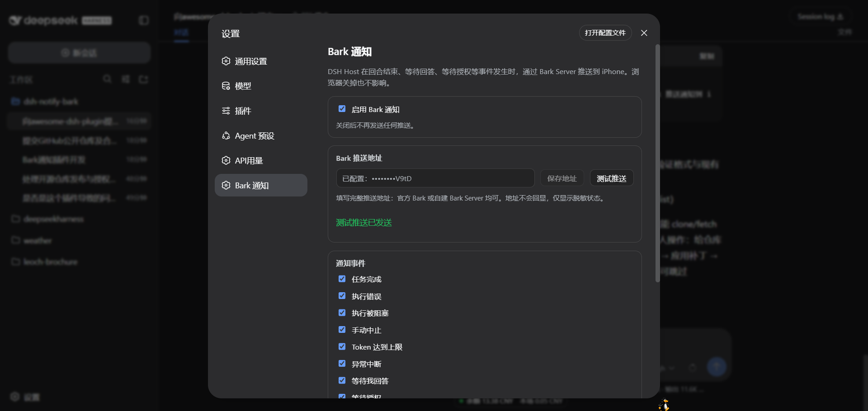Click the Bark 推送地址 label
Image resolution: width=868 pixels, height=411 pixels.
pos(359,158)
